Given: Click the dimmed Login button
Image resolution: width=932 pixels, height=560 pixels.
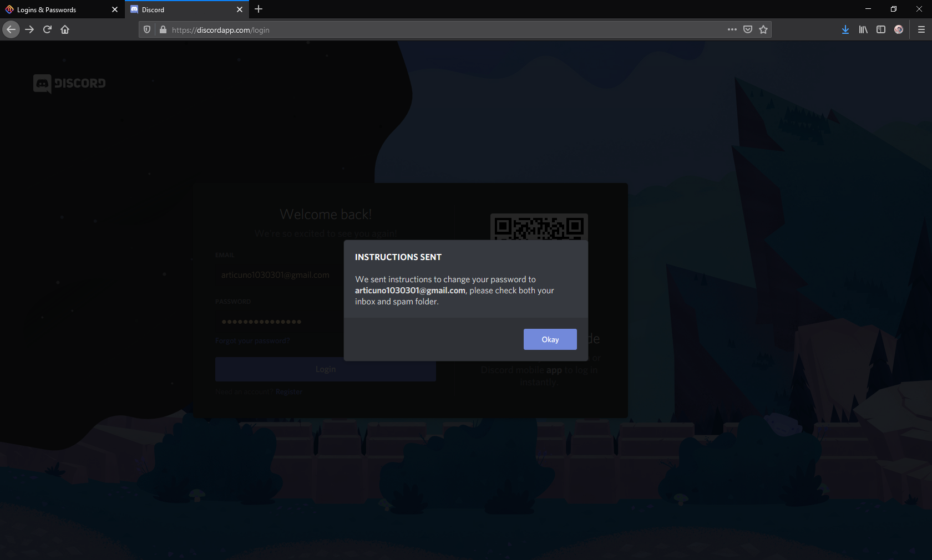Looking at the screenshot, I should tap(326, 369).
